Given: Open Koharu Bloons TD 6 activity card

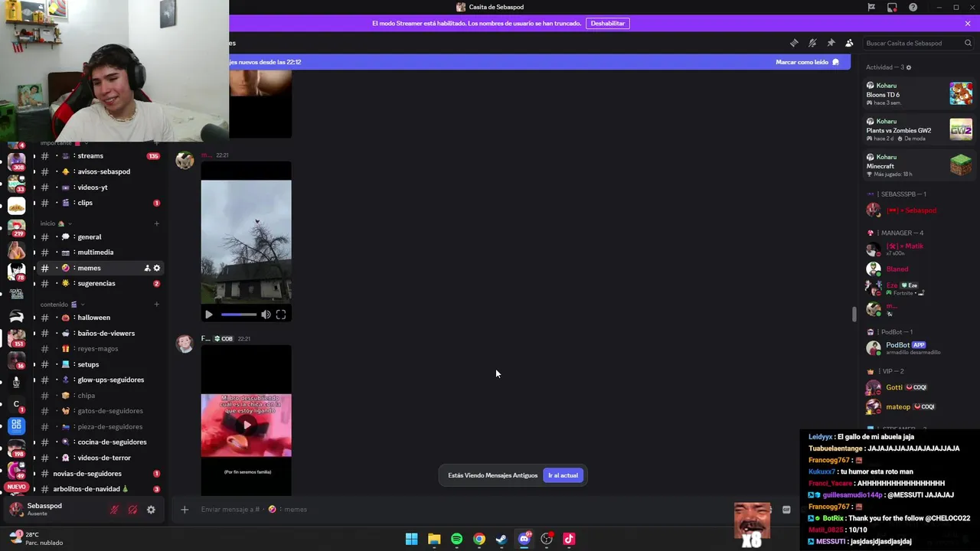Looking at the screenshot, I should (x=919, y=94).
